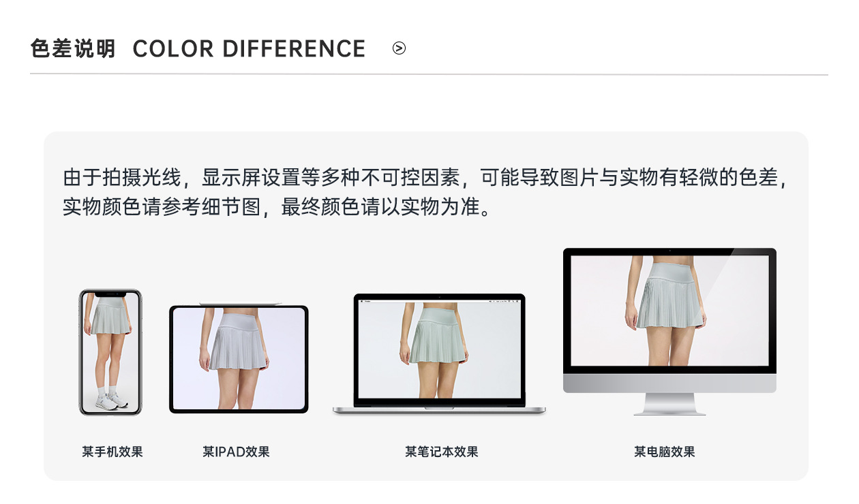Click the Apple Pencil atop the iPad

(239, 303)
